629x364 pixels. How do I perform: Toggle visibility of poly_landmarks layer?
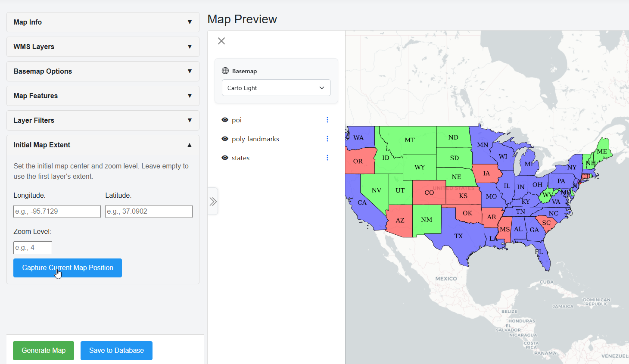tap(225, 139)
